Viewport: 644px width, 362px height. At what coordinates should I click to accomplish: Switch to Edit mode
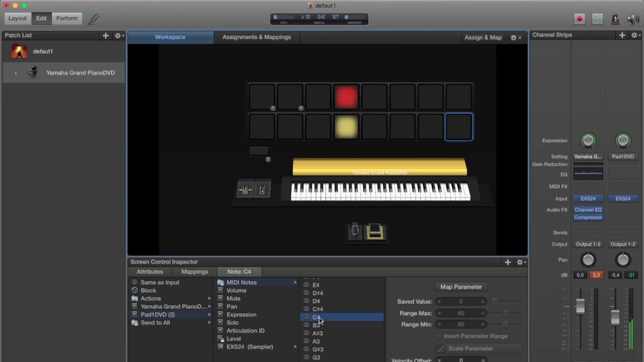click(41, 18)
